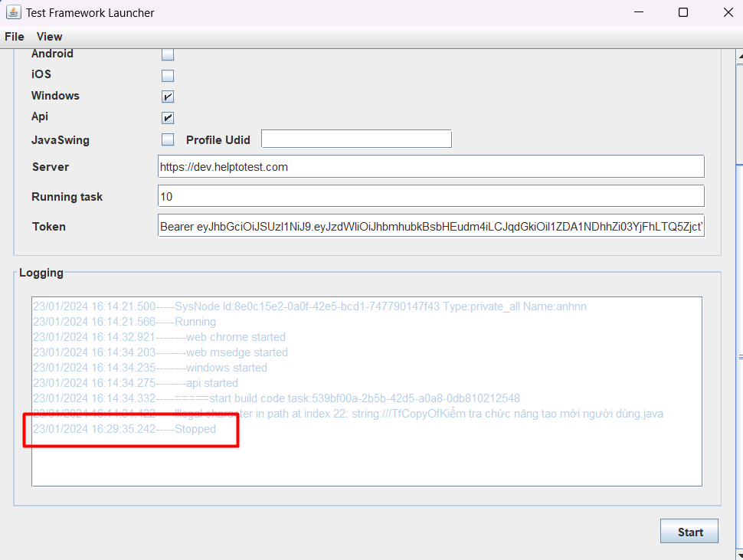Click inside the Token Bearer field
Viewport: 743px width, 560px height.
tap(431, 225)
